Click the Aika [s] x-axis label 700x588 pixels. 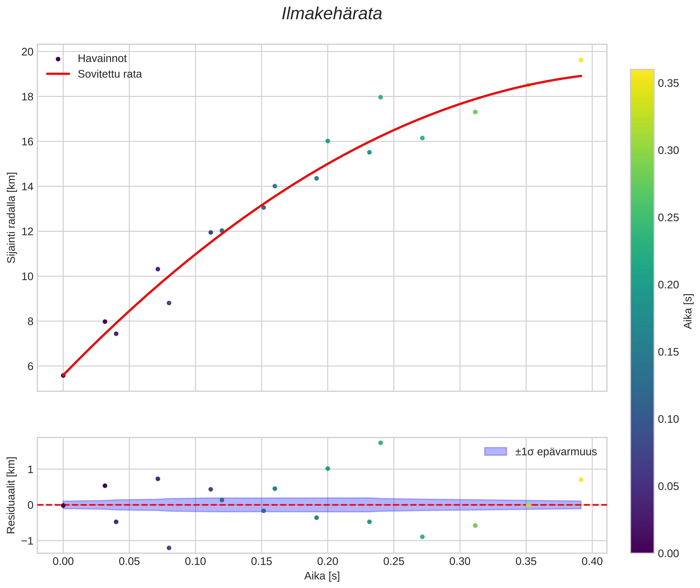coord(322,576)
